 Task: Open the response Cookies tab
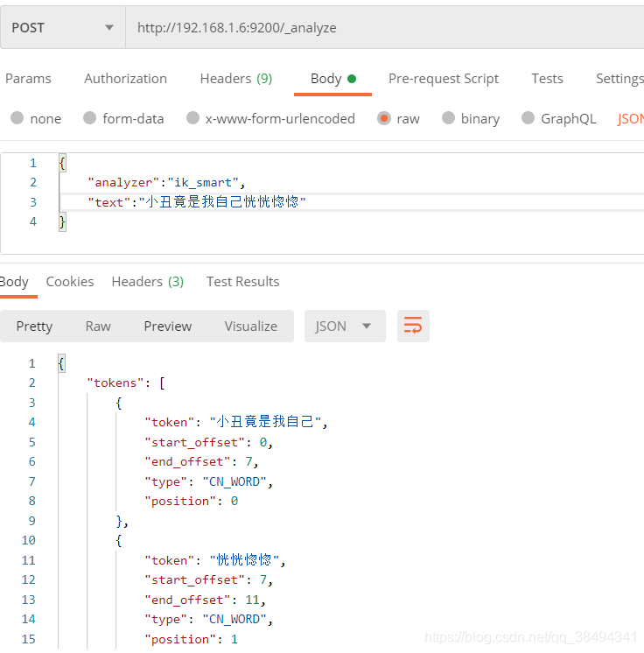pos(70,282)
